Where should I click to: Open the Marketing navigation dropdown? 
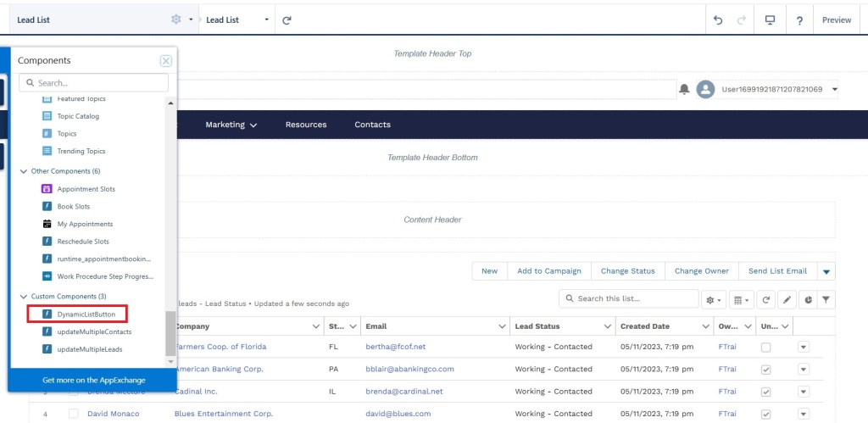(231, 125)
